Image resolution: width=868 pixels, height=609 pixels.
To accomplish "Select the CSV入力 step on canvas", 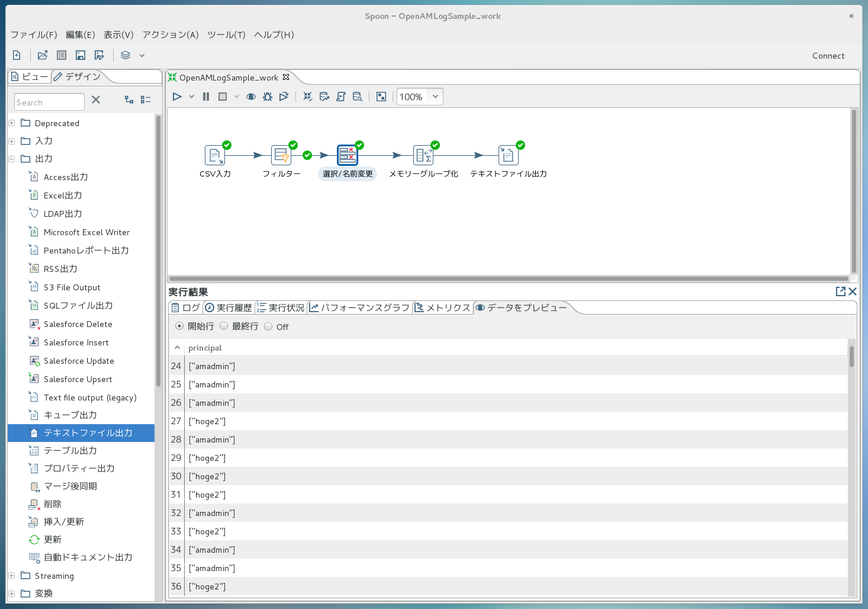I will pos(214,155).
